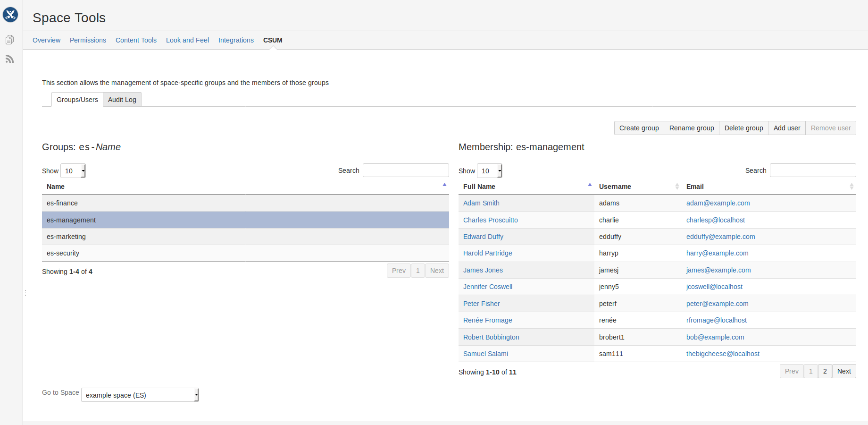Open the Overview tab
The image size is (868, 425).
(x=46, y=40)
